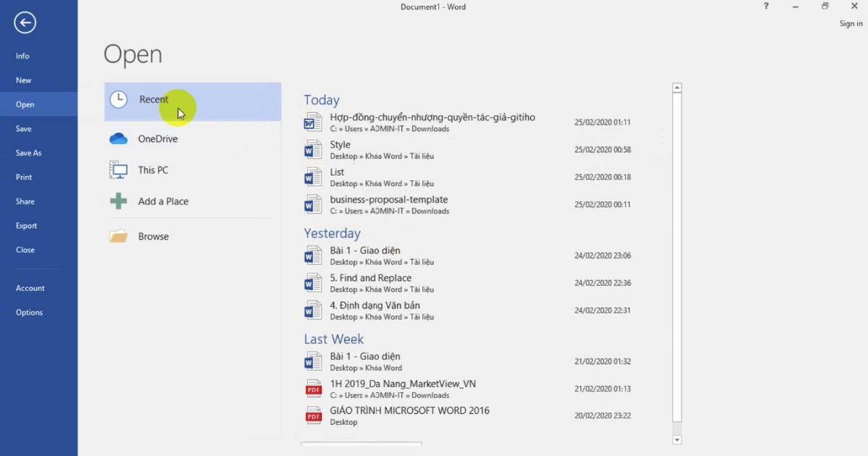The height and width of the screenshot is (456, 868).
Task: Click the back arrow circle icon
Action: point(25,23)
